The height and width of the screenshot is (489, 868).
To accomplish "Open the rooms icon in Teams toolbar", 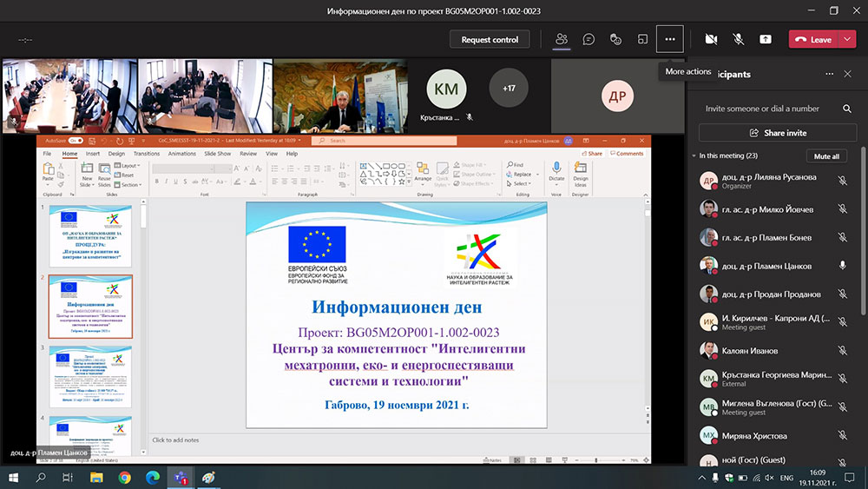I will pos(642,39).
